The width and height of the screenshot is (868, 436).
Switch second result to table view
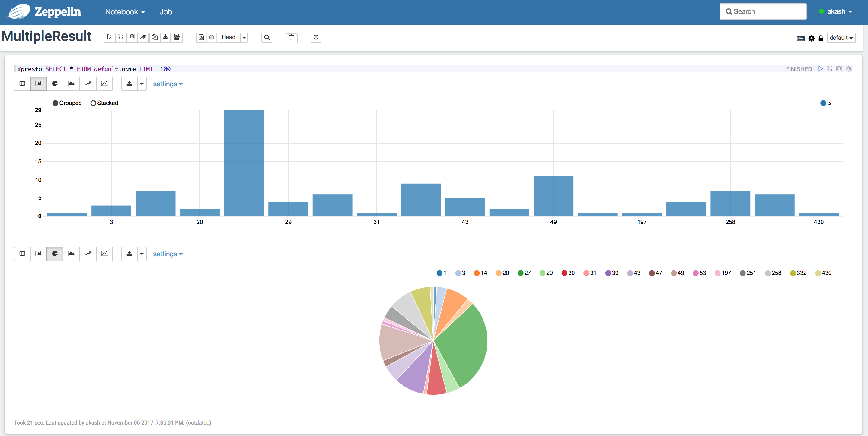[22, 254]
